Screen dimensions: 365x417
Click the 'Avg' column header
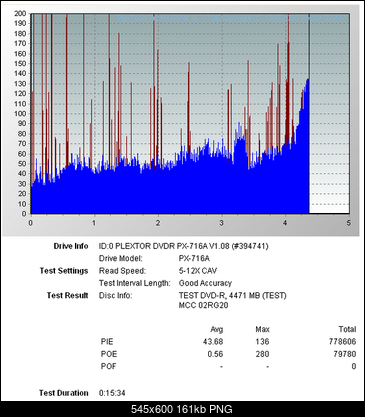217,330
